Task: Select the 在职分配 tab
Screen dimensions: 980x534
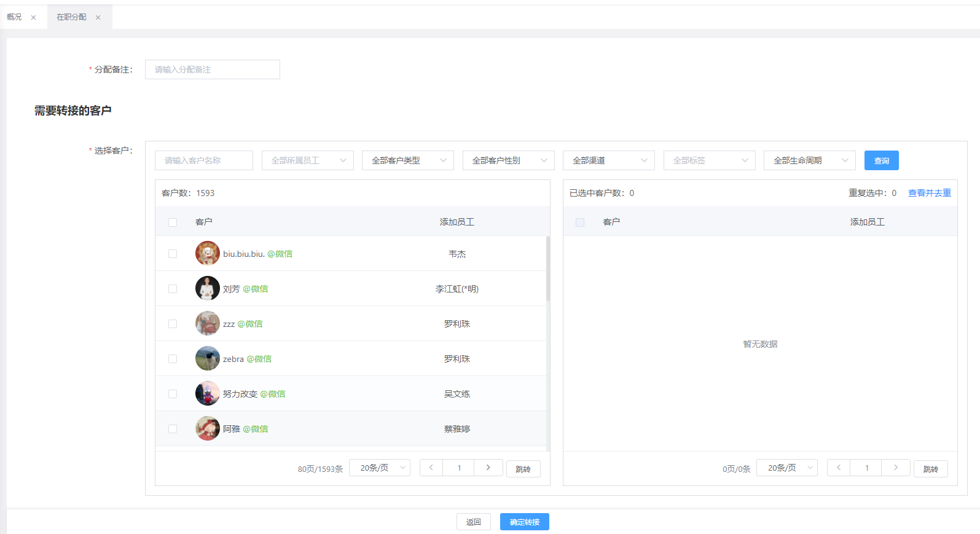Action: click(71, 17)
